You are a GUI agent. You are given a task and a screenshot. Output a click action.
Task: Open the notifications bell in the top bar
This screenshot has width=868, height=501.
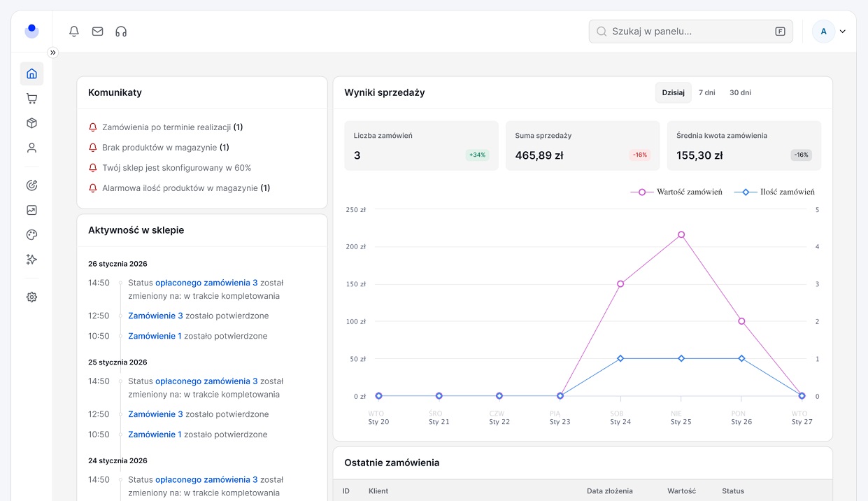[x=74, y=31]
